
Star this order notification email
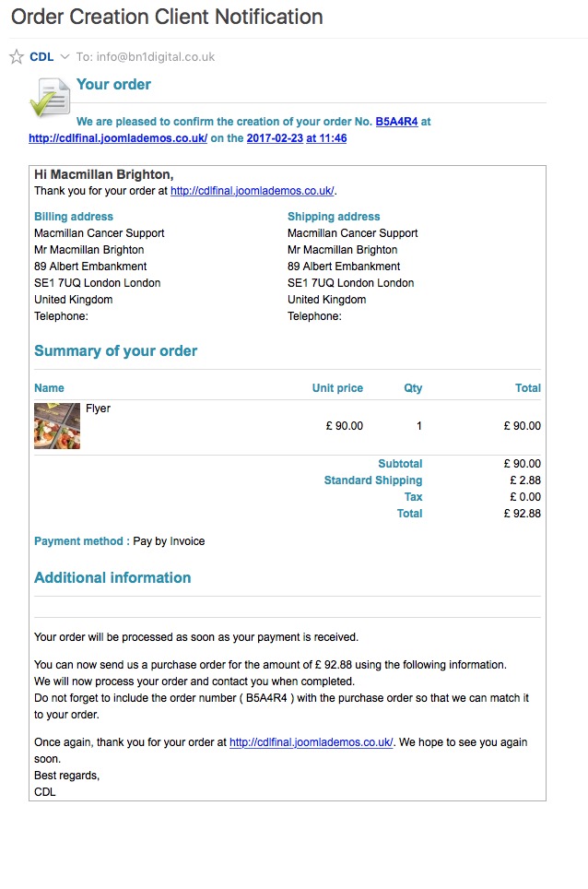click(x=16, y=57)
